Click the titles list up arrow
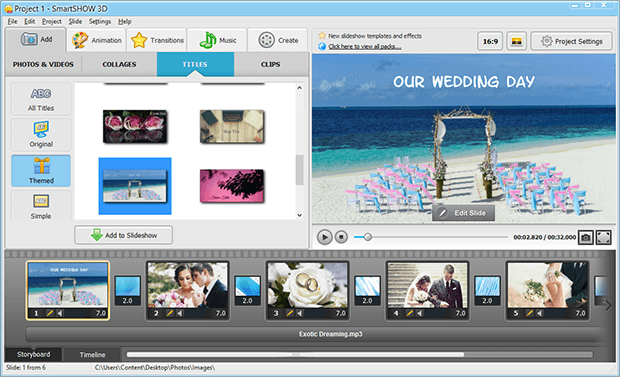The width and height of the screenshot is (620, 377). (x=299, y=88)
